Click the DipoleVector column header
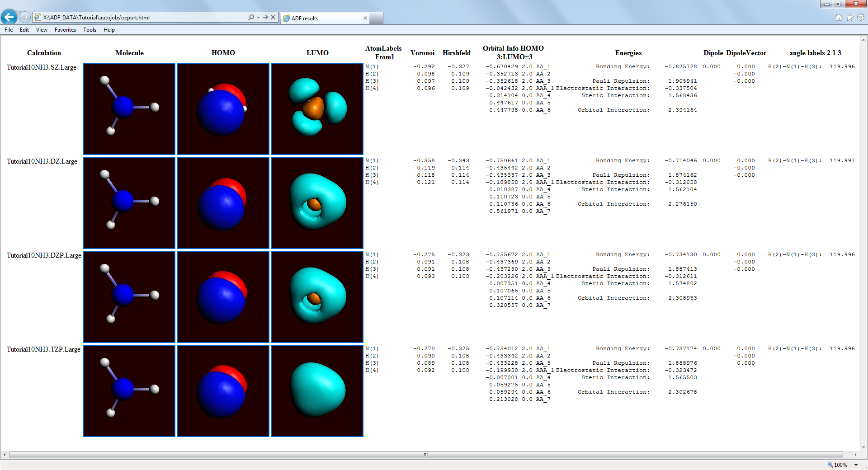 pos(746,53)
